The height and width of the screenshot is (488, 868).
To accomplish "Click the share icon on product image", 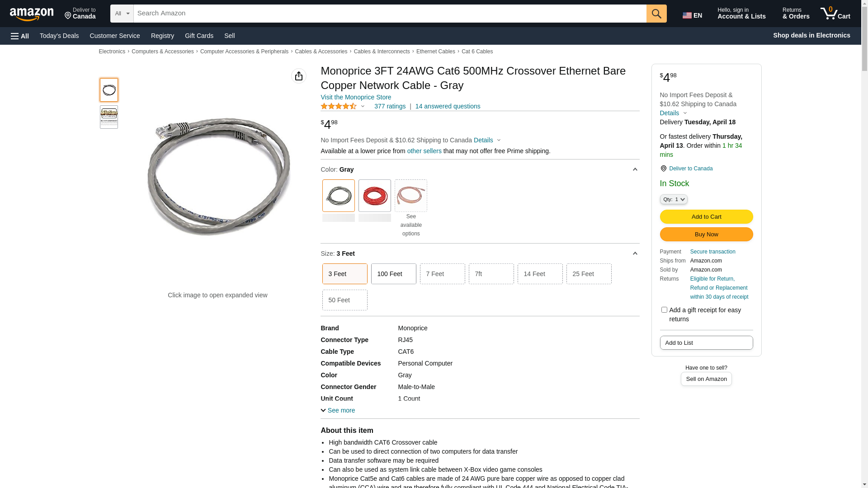I will tap(299, 76).
